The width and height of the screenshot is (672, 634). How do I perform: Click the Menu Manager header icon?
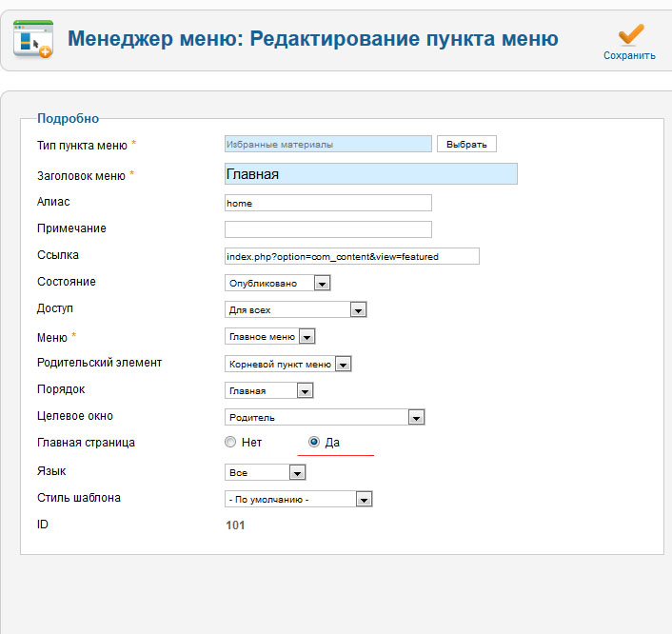(x=32, y=39)
